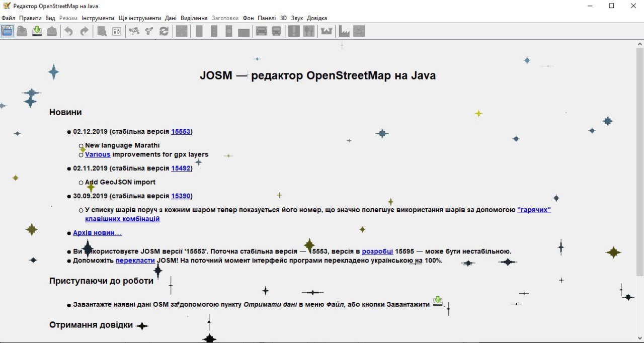
Task: Open the Звук menu
Action: (297, 18)
